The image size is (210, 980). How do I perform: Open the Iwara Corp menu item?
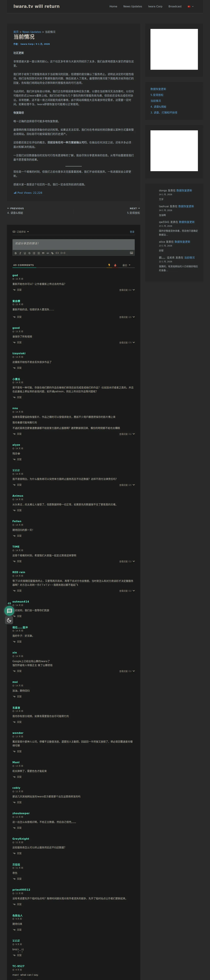point(155,7)
